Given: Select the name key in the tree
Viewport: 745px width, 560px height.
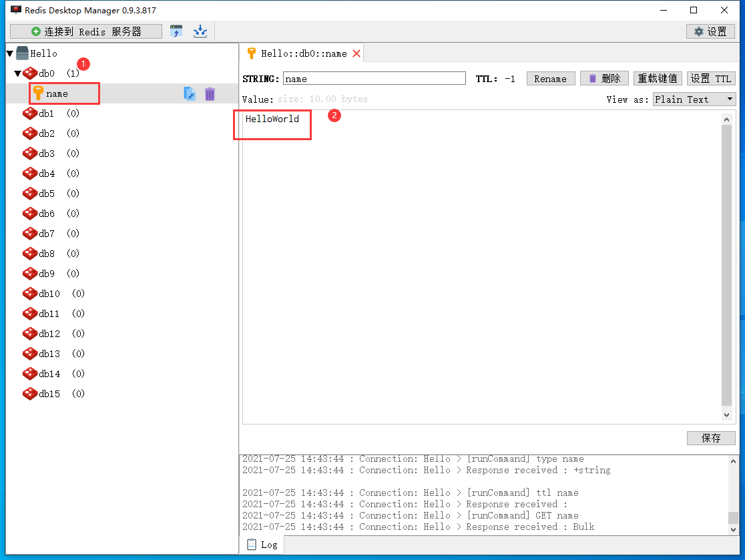Looking at the screenshot, I should (x=57, y=94).
